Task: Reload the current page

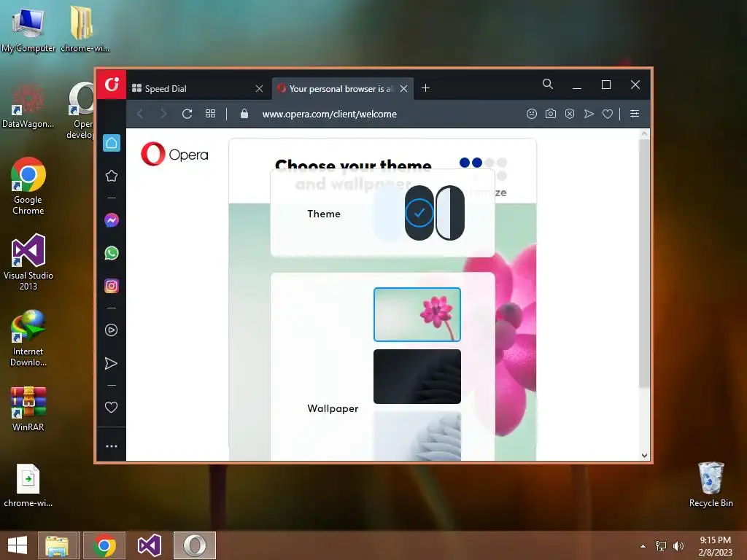Action: pos(187,114)
